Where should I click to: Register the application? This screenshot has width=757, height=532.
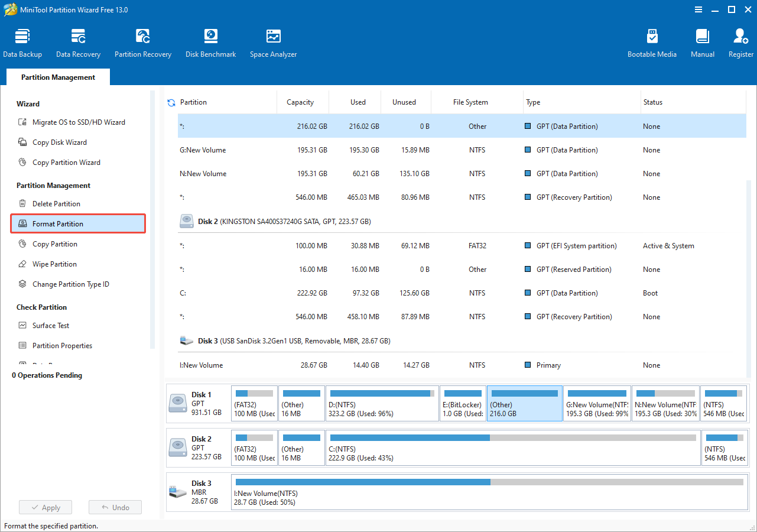pyautogui.click(x=740, y=41)
